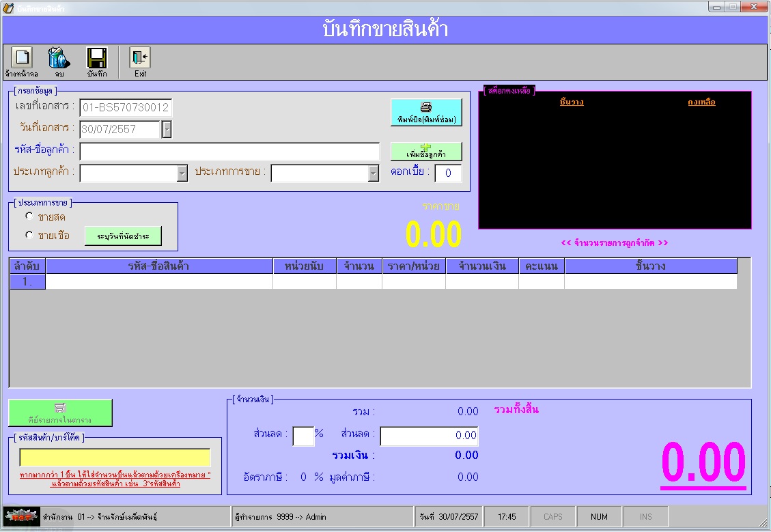Click the row number 1 header cell
771x532 pixels.
27,282
